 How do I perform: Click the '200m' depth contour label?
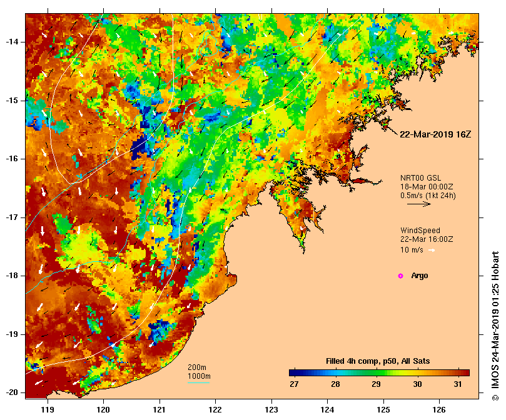coord(197,367)
